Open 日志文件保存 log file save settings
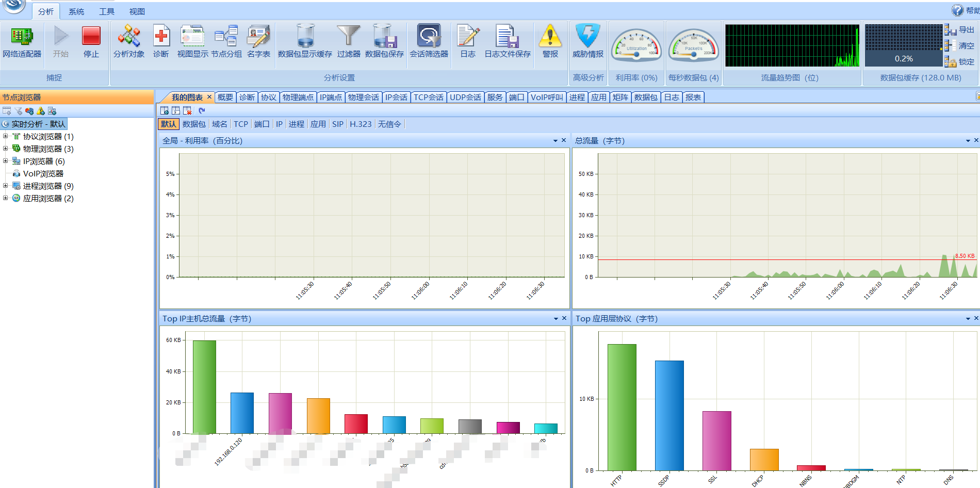Screen dimensions: 980x488 click(508, 42)
